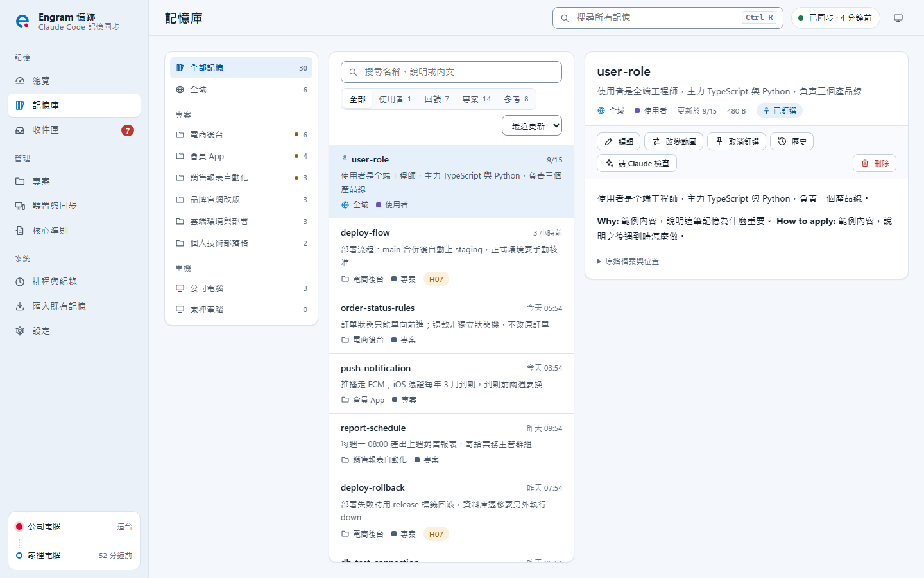Open 核心準則 page
Viewport: 924px width, 578px height.
74,231
